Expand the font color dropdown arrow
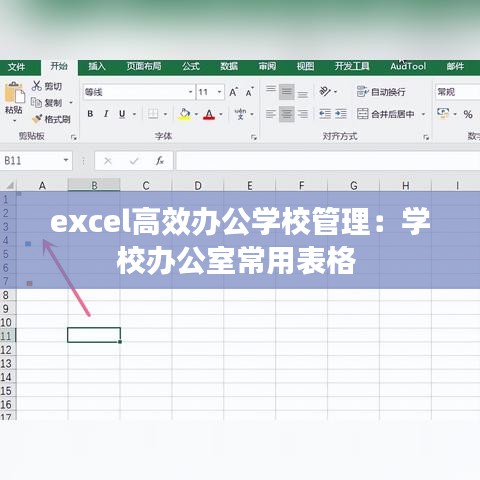The width and height of the screenshot is (480, 480). tap(221, 114)
